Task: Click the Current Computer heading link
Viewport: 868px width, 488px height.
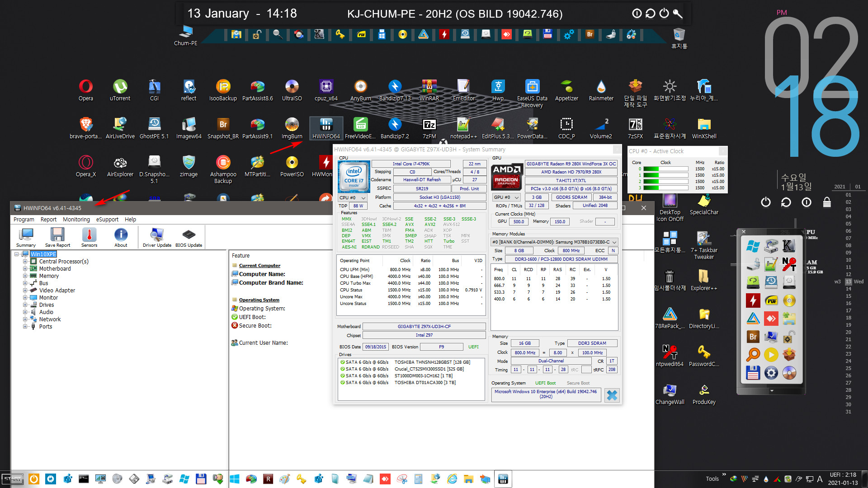Action: pyautogui.click(x=259, y=265)
